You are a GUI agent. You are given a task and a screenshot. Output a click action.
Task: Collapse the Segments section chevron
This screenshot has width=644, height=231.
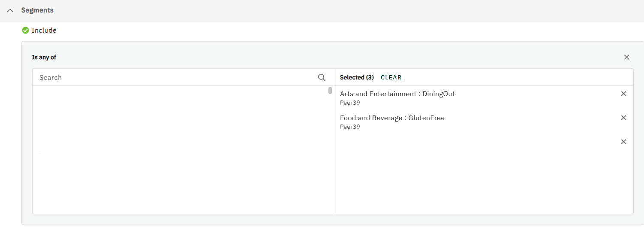pos(10,10)
